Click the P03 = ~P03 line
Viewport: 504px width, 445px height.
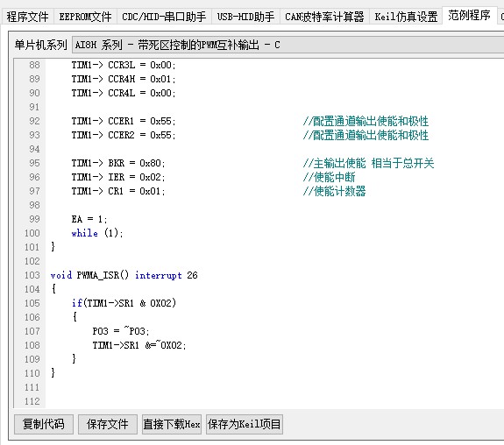pos(121,331)
